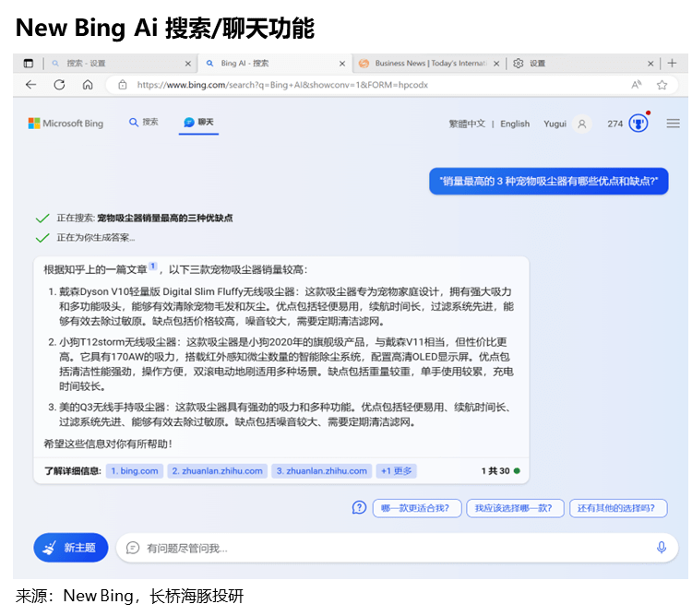This screenshot has height=616, width=692.
Task: Add this page to favorites via the star
Action: point(662,85)
